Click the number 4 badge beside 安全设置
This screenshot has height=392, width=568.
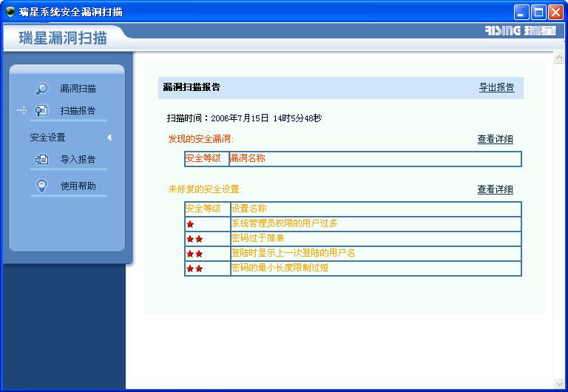click(x=109, y=138)
